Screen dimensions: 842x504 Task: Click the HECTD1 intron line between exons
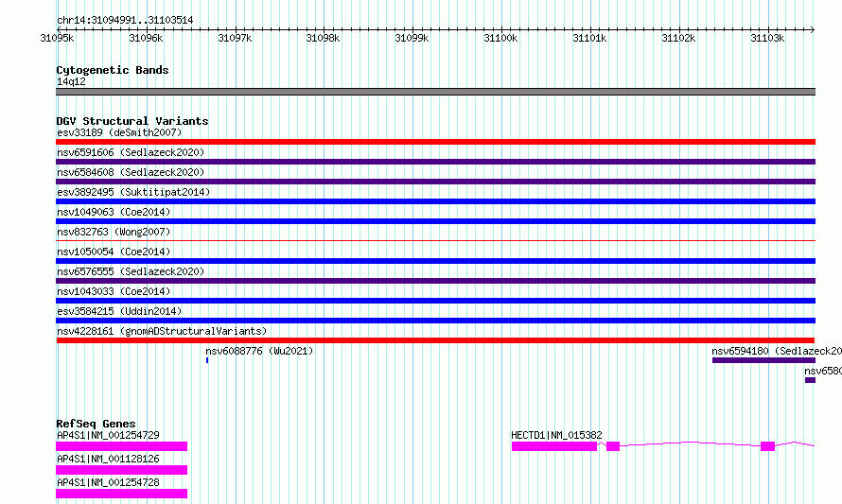point(690,443)
